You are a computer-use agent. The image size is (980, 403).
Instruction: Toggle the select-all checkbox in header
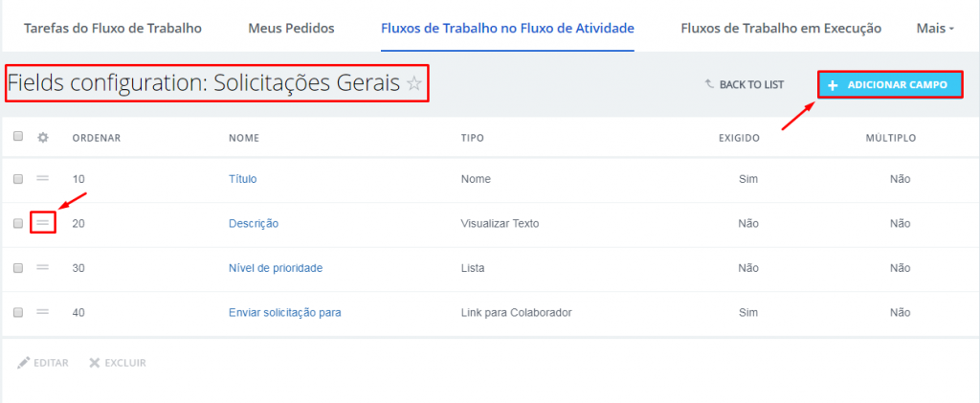point(18,136)
